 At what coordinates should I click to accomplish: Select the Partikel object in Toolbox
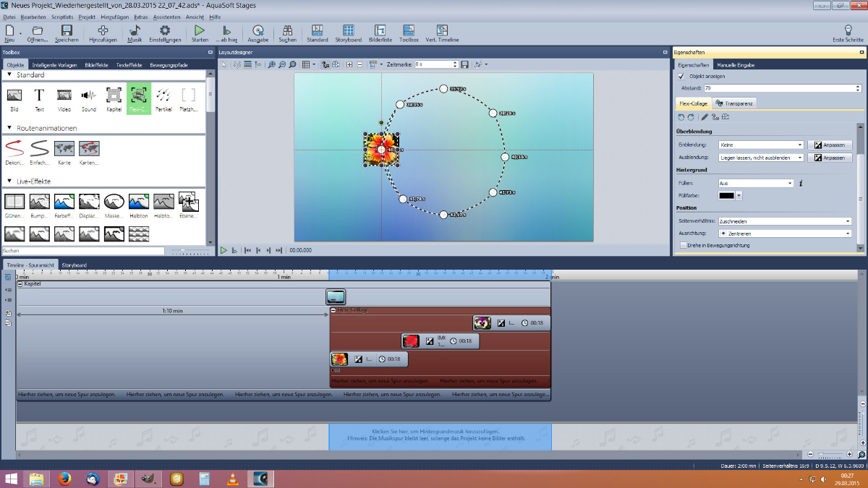point(163,95)
